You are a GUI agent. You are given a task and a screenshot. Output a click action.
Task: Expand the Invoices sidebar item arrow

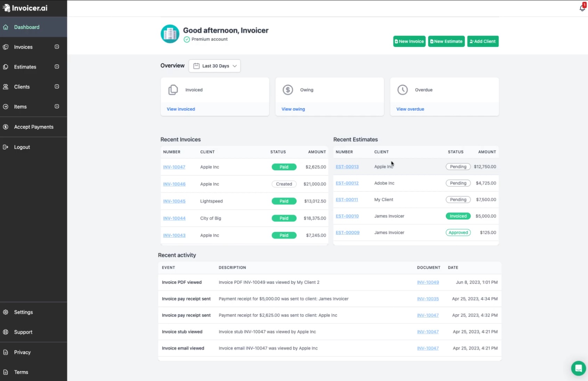[x=57, y=47]
